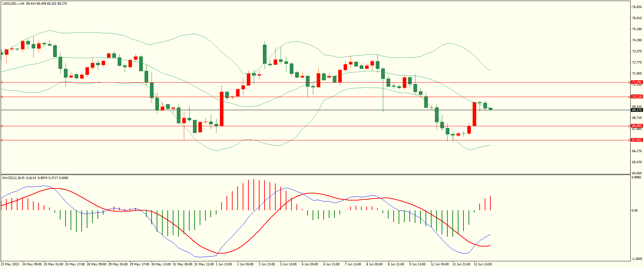The height and width of the screenshot is (268, 644).
Task: Click the 68.085 red price label
Action: tap(637, 126)
